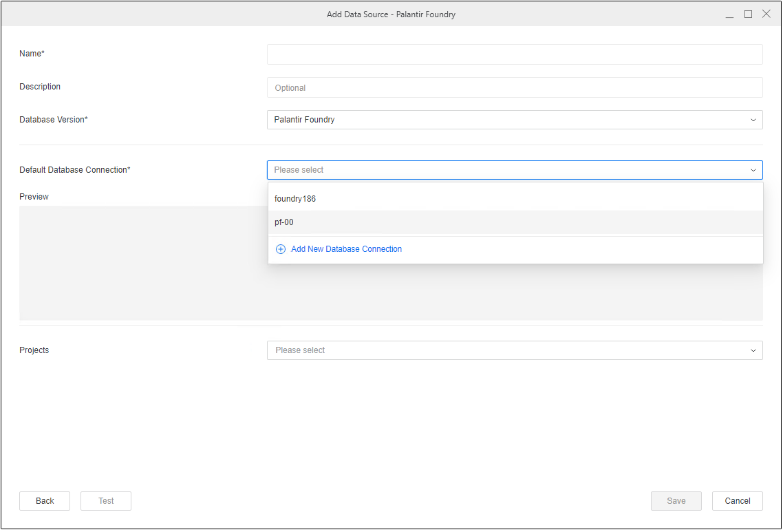Click the Test button
Image resolution: width=783 pixels, height=532 pixels.
pos(106,501)
